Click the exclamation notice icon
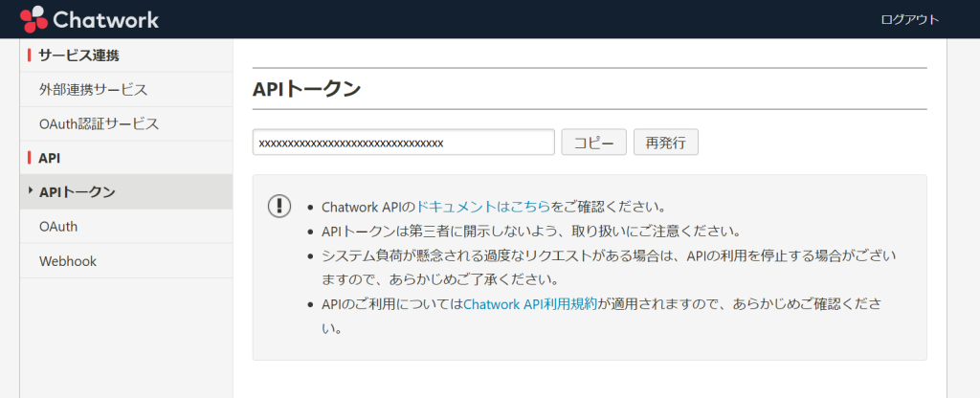 point(278,205)
